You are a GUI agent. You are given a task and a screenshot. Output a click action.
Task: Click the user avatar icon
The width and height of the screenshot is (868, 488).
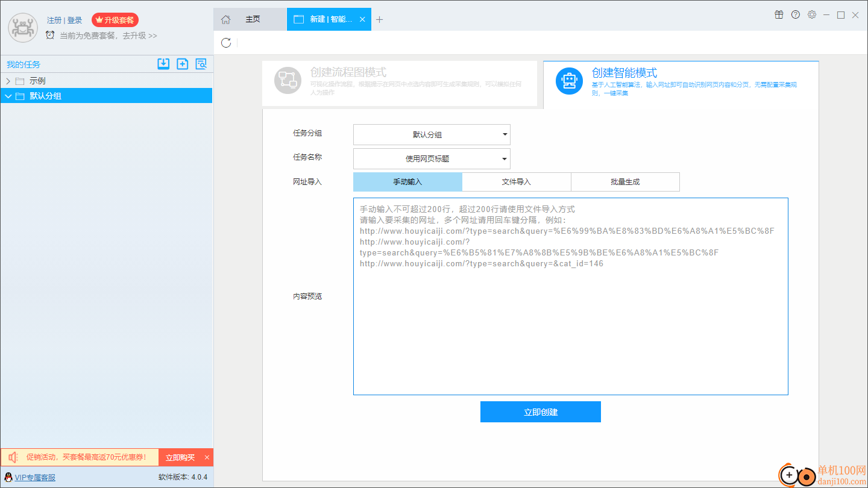tap(23, 27)
